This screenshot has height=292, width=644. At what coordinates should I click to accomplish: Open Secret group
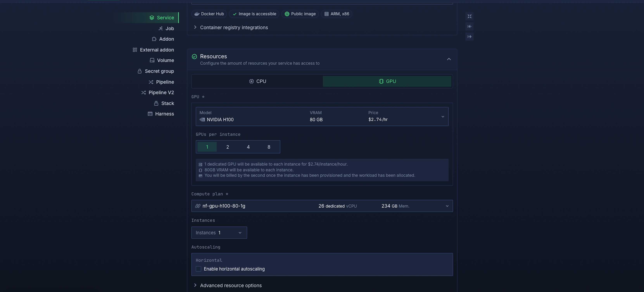[156, 71]
